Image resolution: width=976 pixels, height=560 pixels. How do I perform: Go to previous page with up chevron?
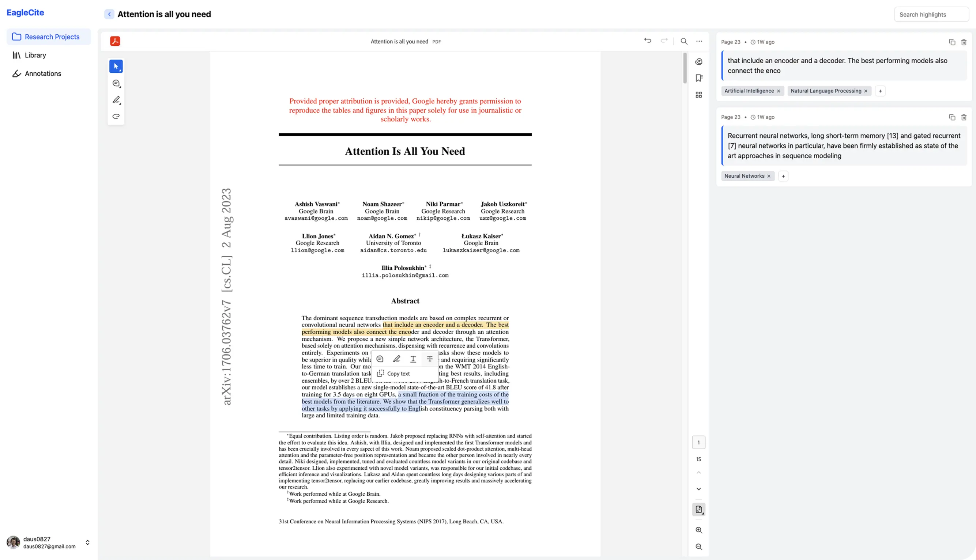(698, 473)
